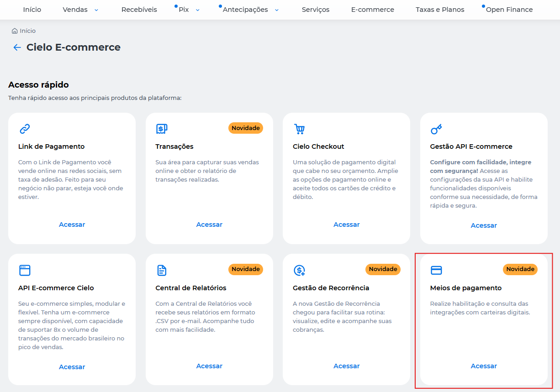Click the chain link icon on Link de Pagamento card

(25, 129)
